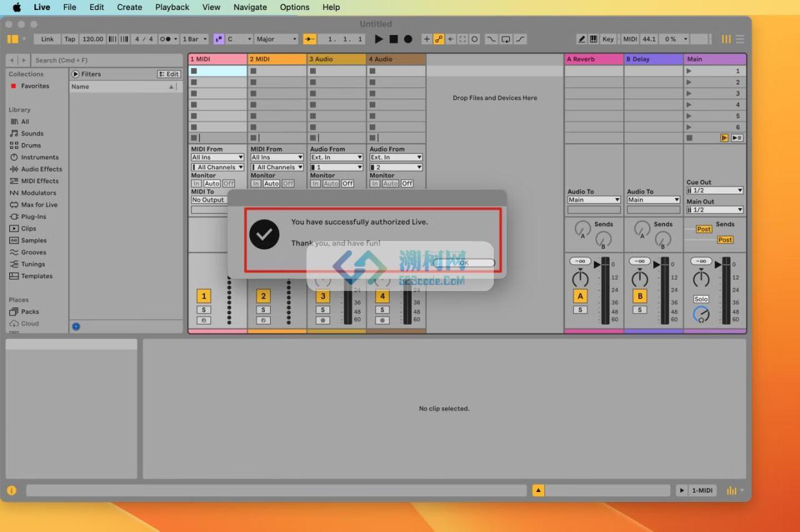Toggle track 4 activator button
The height and width of the screenshot is (532, 800).
[382, 296]
